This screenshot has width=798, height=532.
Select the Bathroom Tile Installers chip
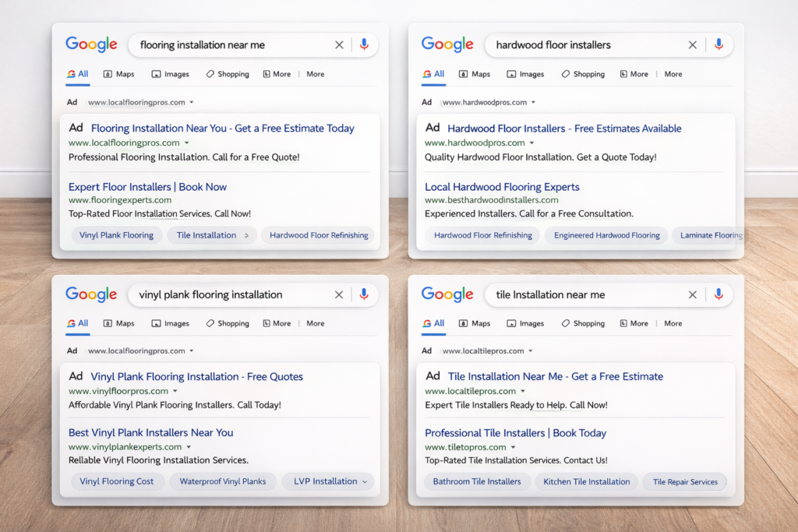tap(477, 481)
